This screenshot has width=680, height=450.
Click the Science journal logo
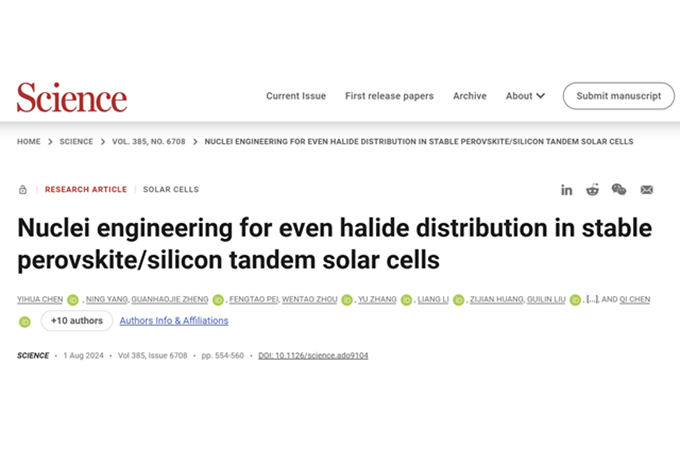(72, 97)
